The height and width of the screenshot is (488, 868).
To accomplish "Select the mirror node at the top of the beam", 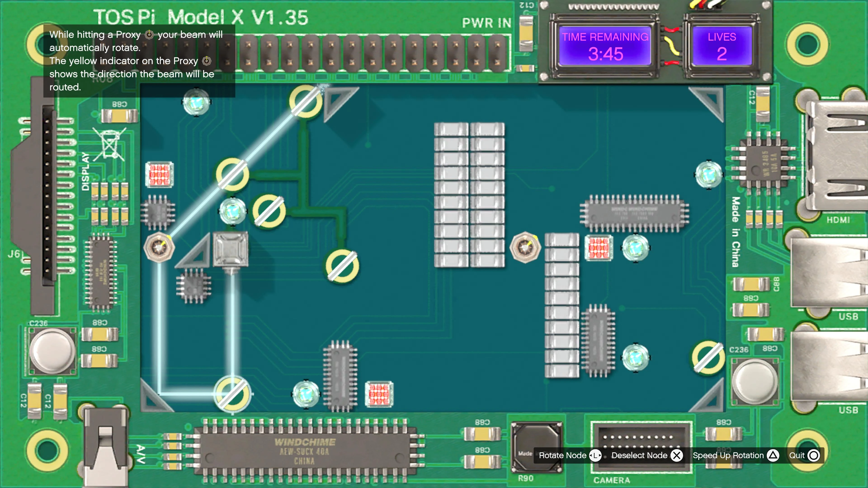I will 306,101.
